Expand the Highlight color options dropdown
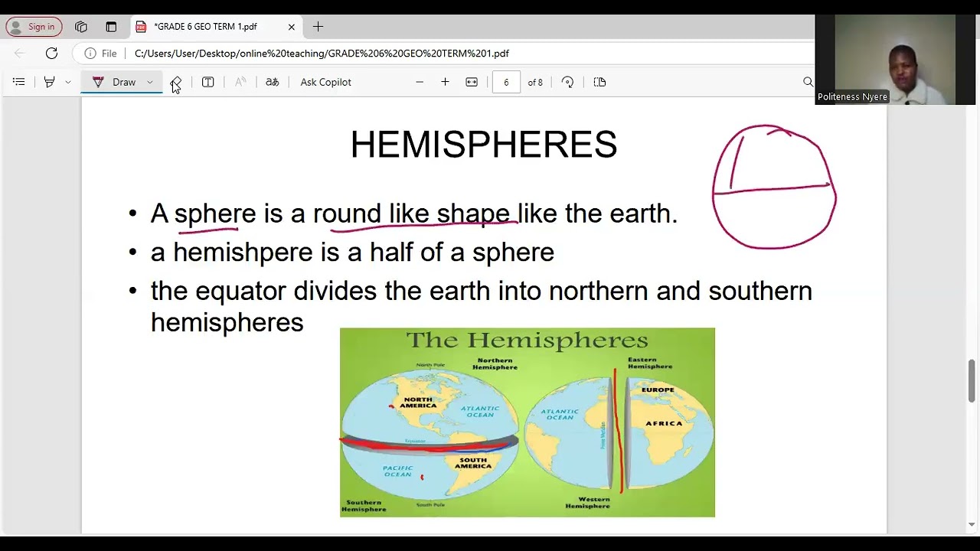Image resolution: width=980 pixels, height=551 pixels. 68,82
